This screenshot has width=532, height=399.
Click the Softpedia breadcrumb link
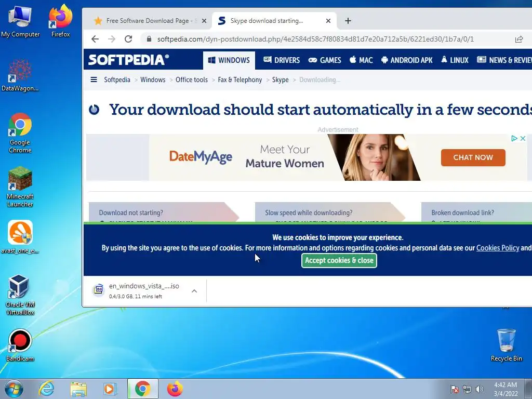117,79
